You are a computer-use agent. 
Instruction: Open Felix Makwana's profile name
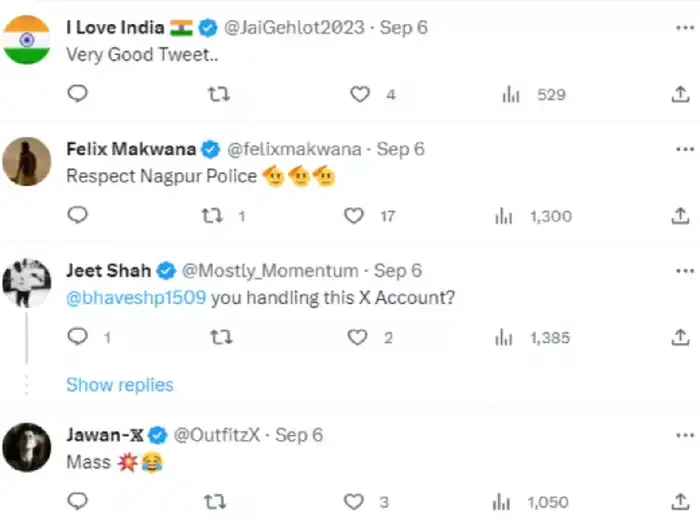click(131, 149)
